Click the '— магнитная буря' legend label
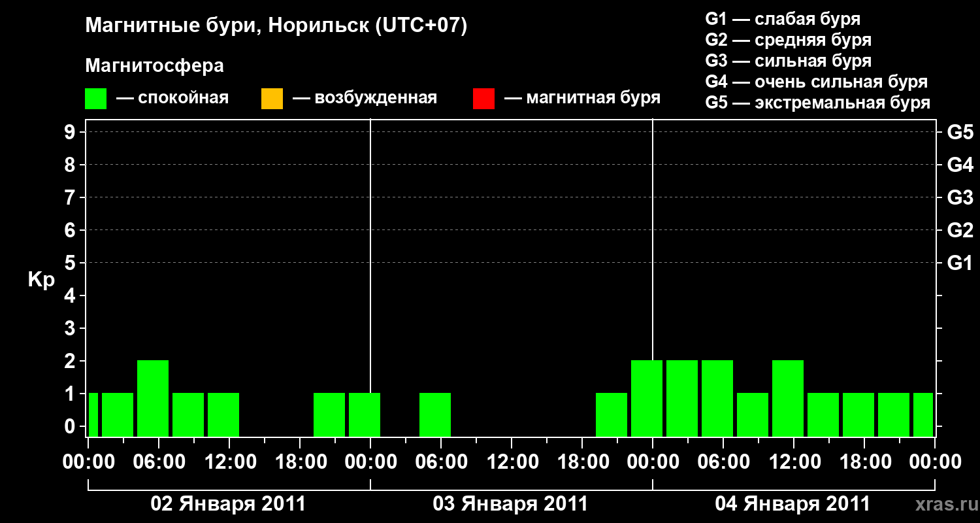 [582, 98]
